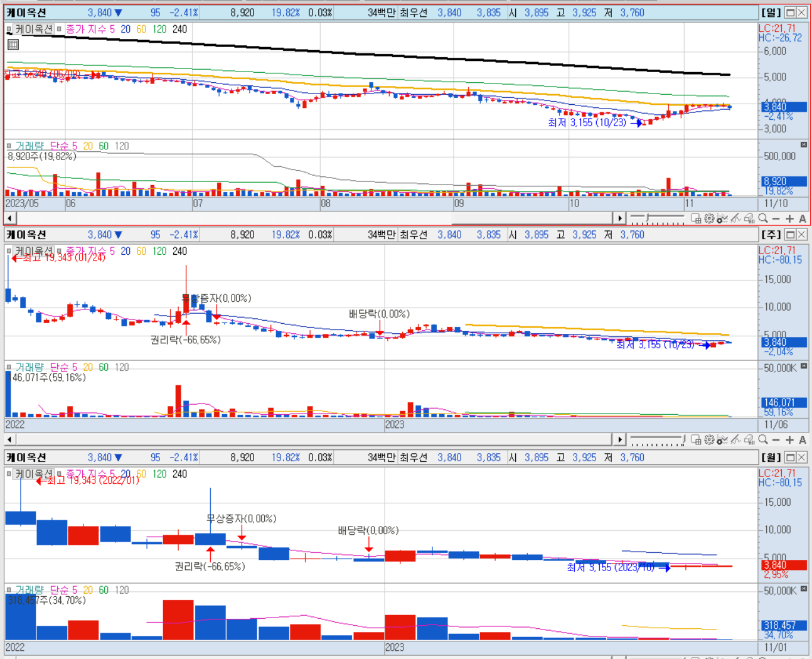Toggle small square before 케이옥션 label in weekly chart
The width and height of the screenshot is (812, 659).
[9, 251]
